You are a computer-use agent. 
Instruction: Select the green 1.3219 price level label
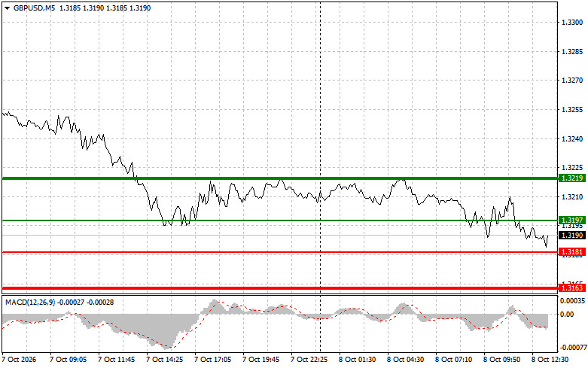pos(572,178)
